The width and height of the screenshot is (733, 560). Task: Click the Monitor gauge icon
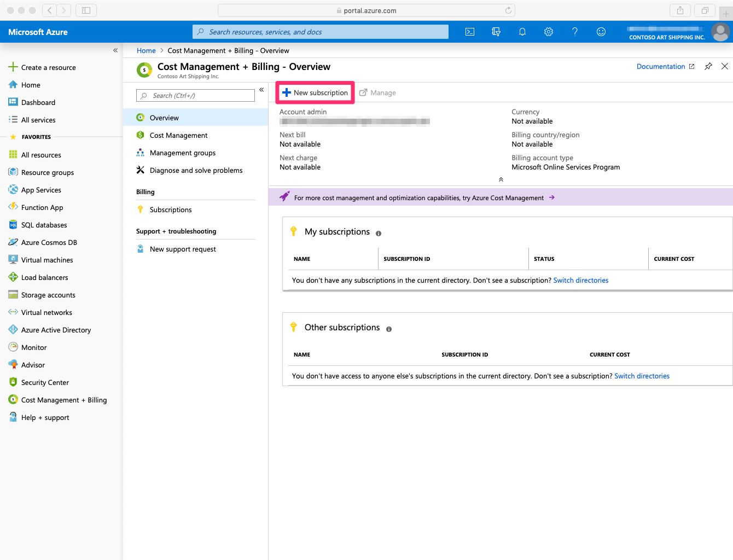click(13, 347)
